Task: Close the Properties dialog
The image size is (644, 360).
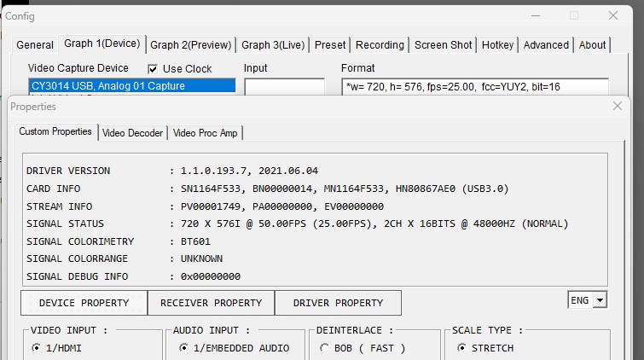Action: click(x=618, y=106)
